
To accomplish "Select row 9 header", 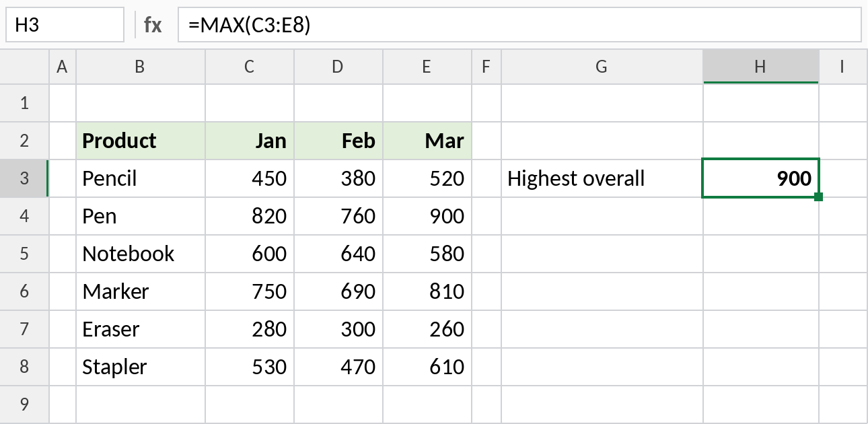I will [x=24, y=404].
